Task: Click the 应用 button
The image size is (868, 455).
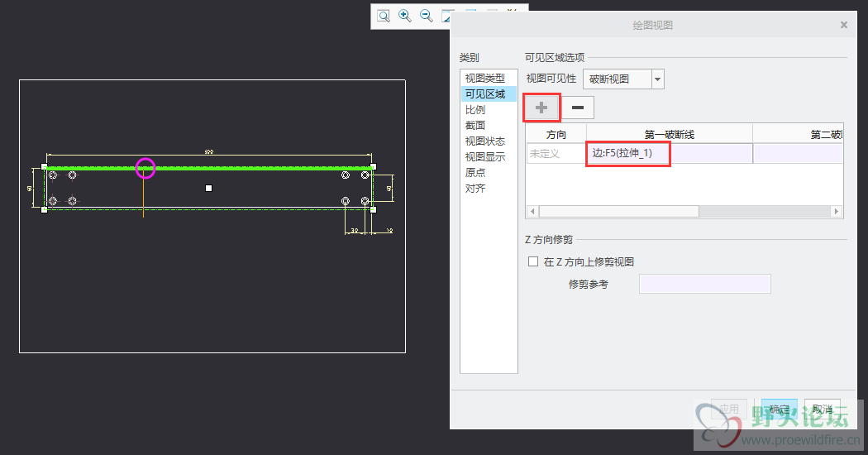Action: coord(729,409)
